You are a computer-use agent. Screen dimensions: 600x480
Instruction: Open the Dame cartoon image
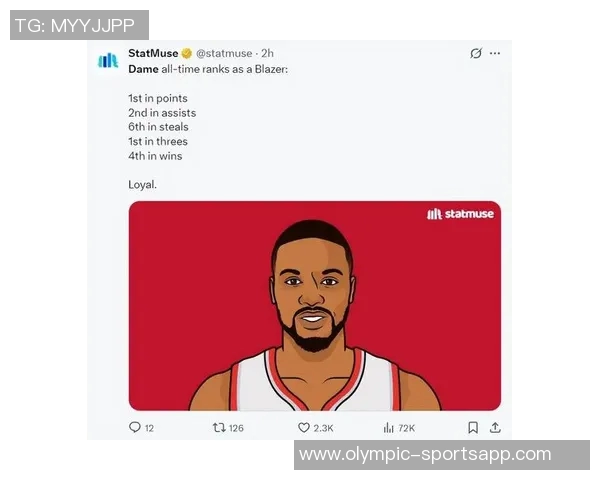315,305
